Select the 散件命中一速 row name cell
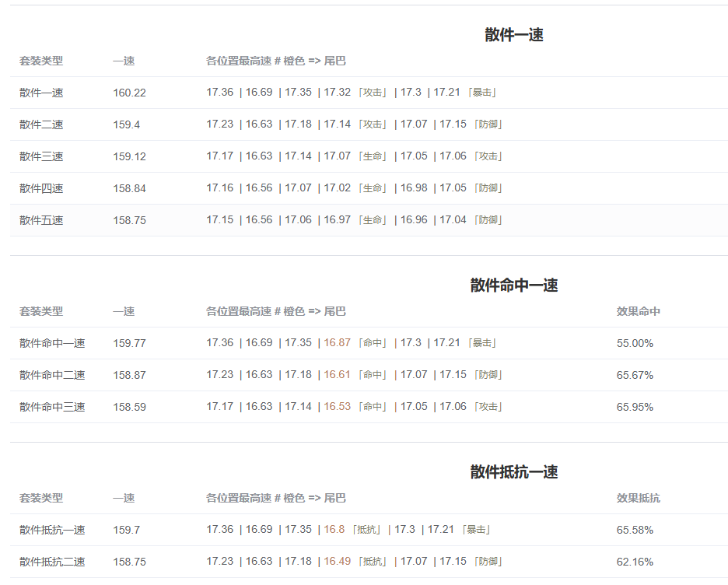 click(52, 343)
